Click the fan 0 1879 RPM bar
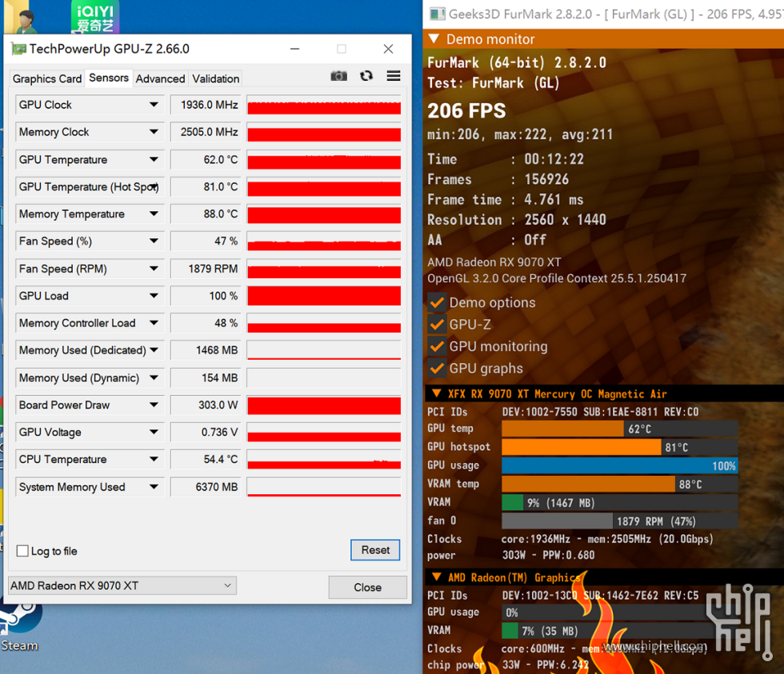 click(x=619, y=521)
